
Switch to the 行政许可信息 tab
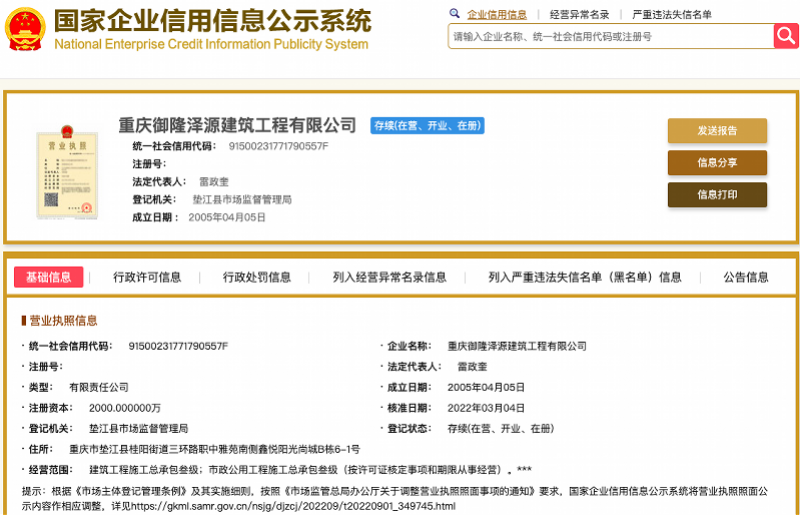click(x=147, y=277)
